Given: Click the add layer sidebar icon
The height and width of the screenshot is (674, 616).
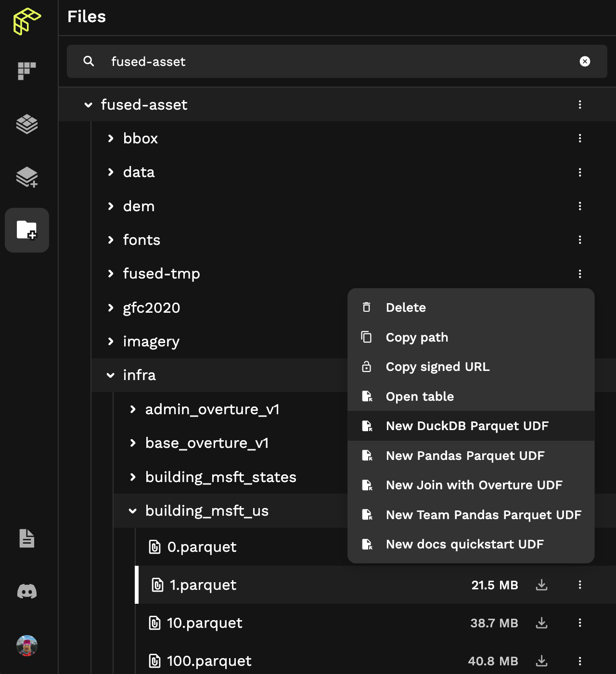Looking at the screenshot, I should pyautogui.click(x=27, y=177).
